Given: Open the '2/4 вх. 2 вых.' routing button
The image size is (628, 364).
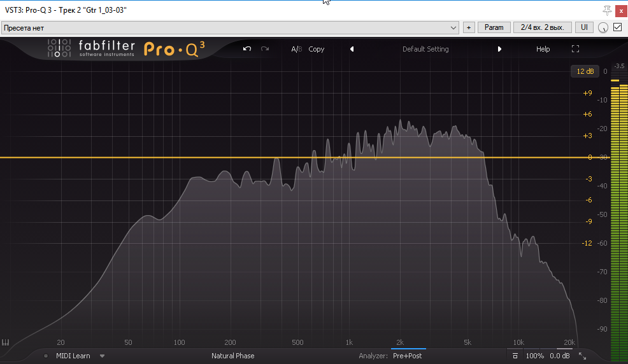Looking at the screenshot, I should click(x=542, y=27).
